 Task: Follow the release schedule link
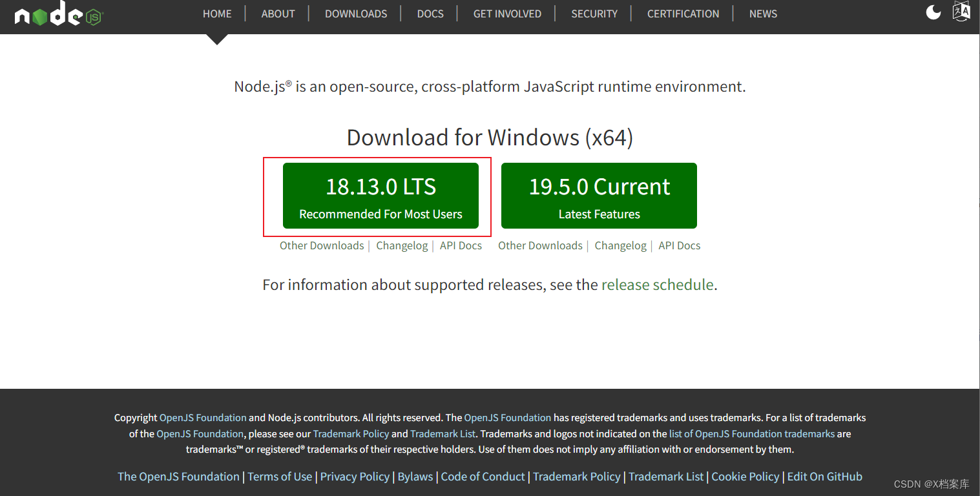(657, 285)
